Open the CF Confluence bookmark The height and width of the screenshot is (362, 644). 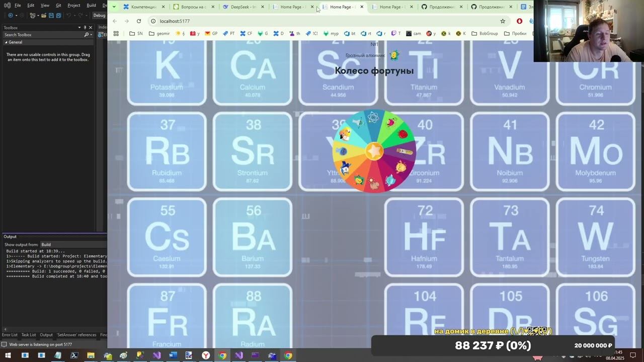coord(246,34)
